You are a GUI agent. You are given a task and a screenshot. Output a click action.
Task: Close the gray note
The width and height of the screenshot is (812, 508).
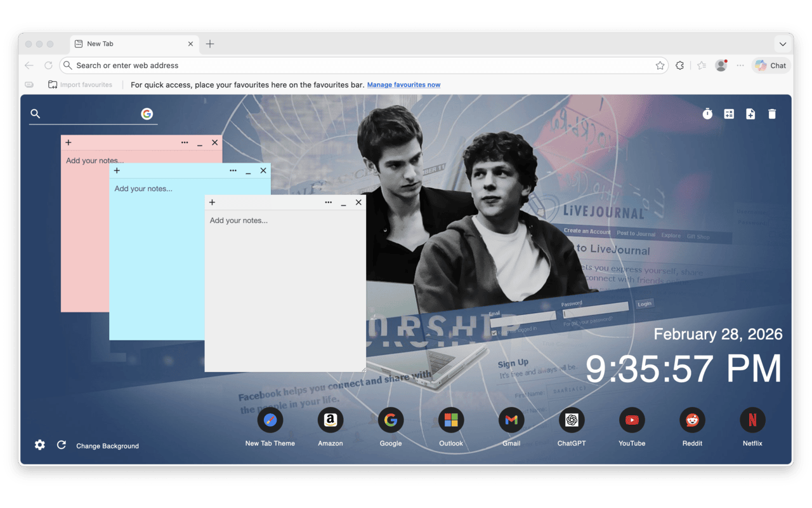pos(358,203)
